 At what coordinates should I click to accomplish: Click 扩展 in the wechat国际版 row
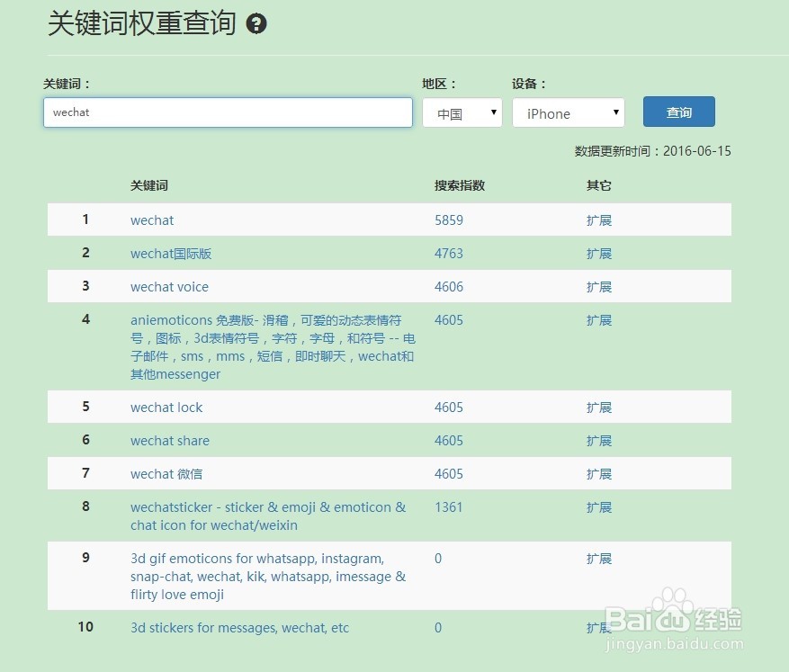coord(599,254)
